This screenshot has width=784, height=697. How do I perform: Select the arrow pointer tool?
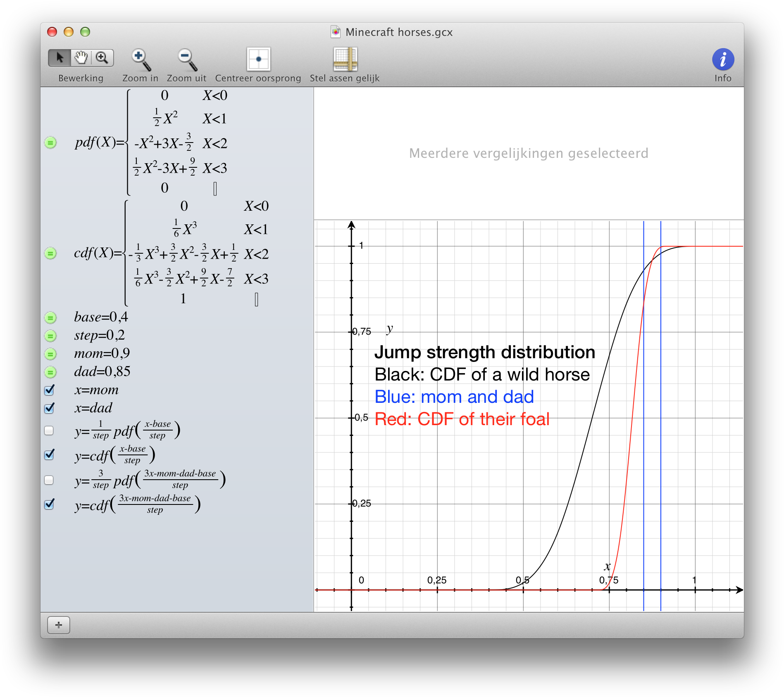(x=60, y=58)
